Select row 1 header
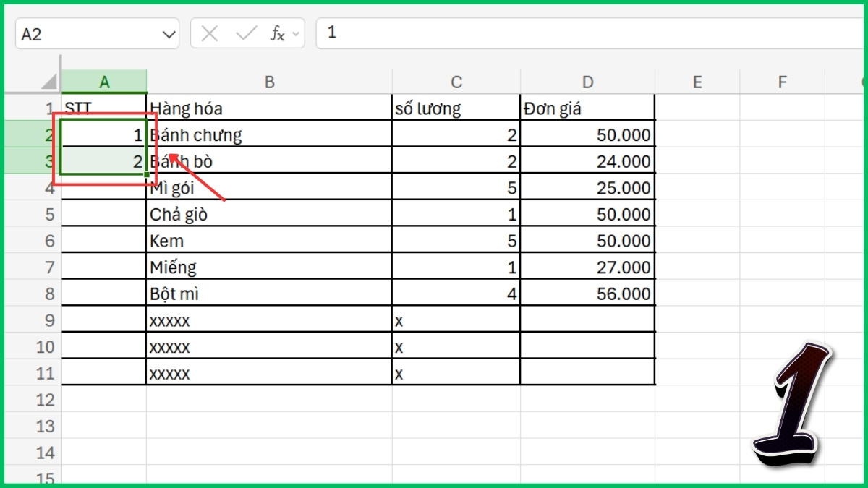Screen dimensions: 868x488 click(x=33, y=108)
